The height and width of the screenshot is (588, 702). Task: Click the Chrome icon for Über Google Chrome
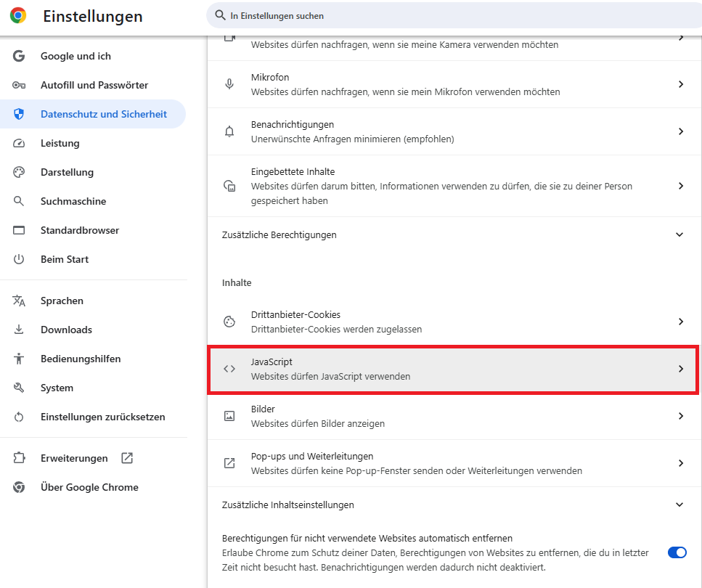(19, 487)
